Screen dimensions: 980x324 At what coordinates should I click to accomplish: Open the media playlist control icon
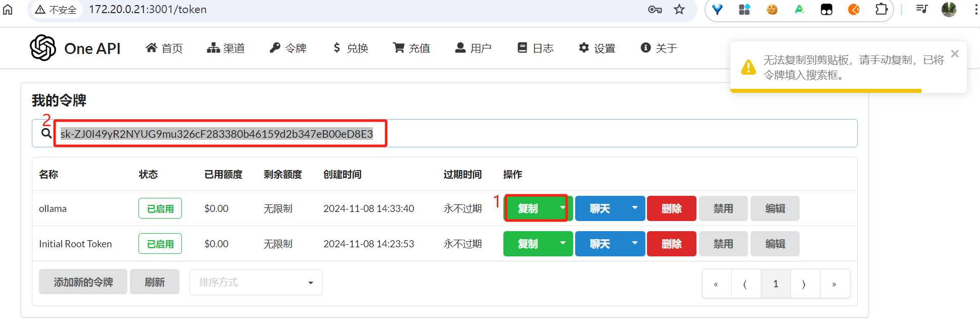click(x=921, y=9)
